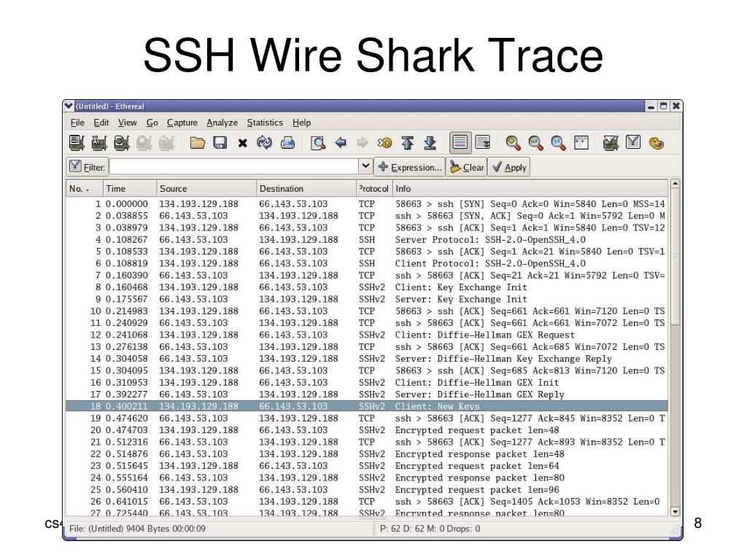Reload the capture file
Screen dimensions: 747x560
[x=264, y=143]
